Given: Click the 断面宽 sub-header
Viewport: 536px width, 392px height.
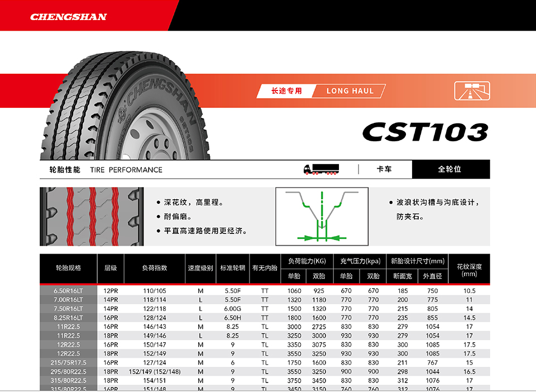Looking at the screenshot, I should [x=403, y=276].
